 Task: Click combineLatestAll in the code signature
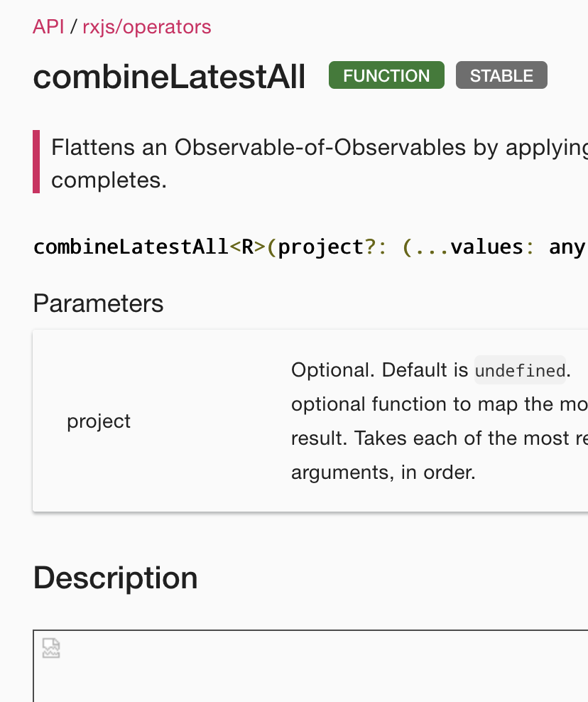click(x=131, y=247)
